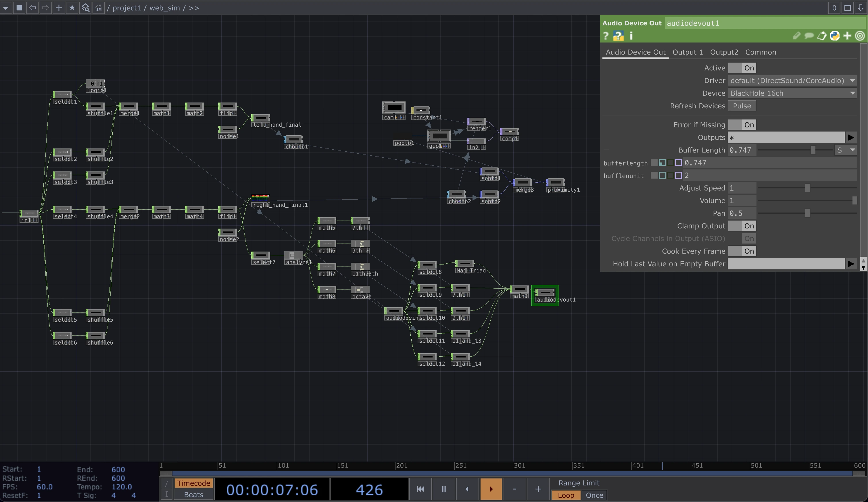Click the Pan slider handle
Image resolution: width=868 pixels, height=502 pixels.
pyautogui.click(x=807, y=213)
